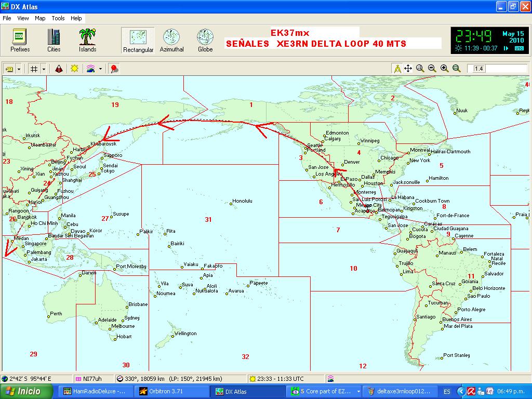Click the globe icon in status bar
This screenshot has width=532, height=399.
(5, 379)
